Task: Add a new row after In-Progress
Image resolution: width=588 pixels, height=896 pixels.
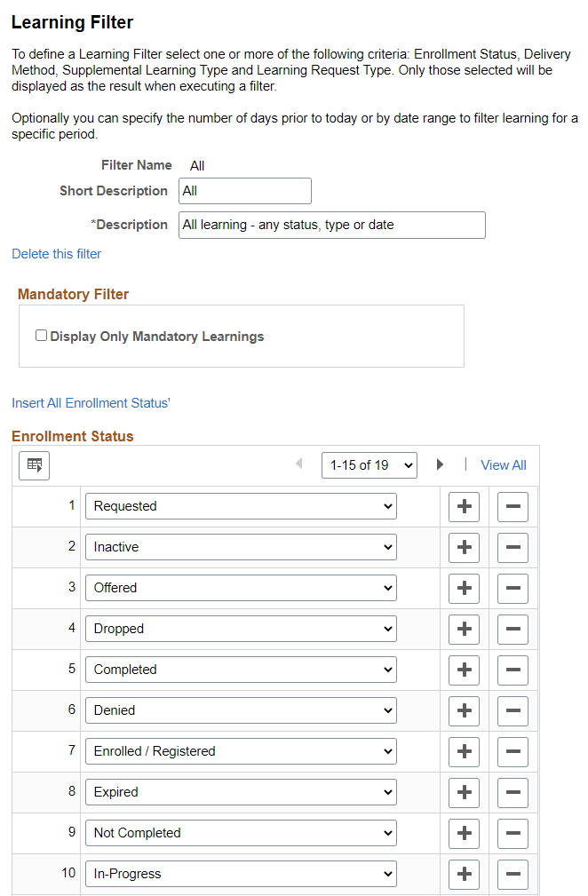Action: coord(464,874)
